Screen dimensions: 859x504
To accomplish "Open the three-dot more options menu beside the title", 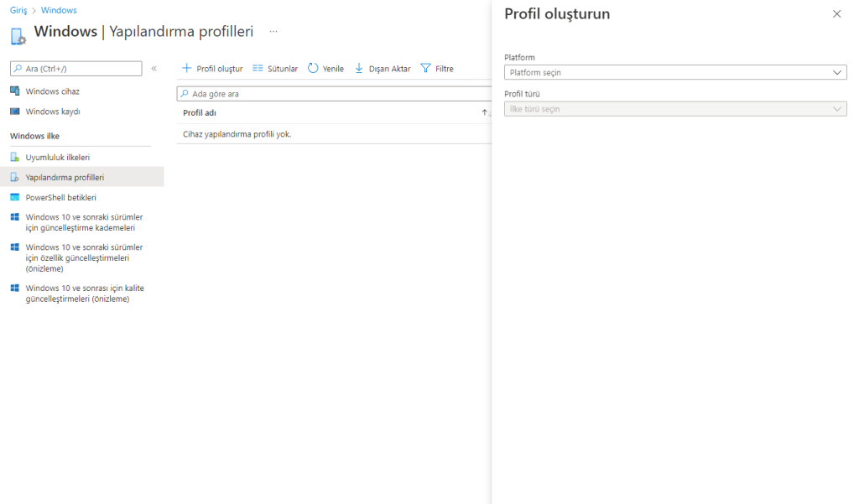I will pyautogui.click(x=273, y=31).
